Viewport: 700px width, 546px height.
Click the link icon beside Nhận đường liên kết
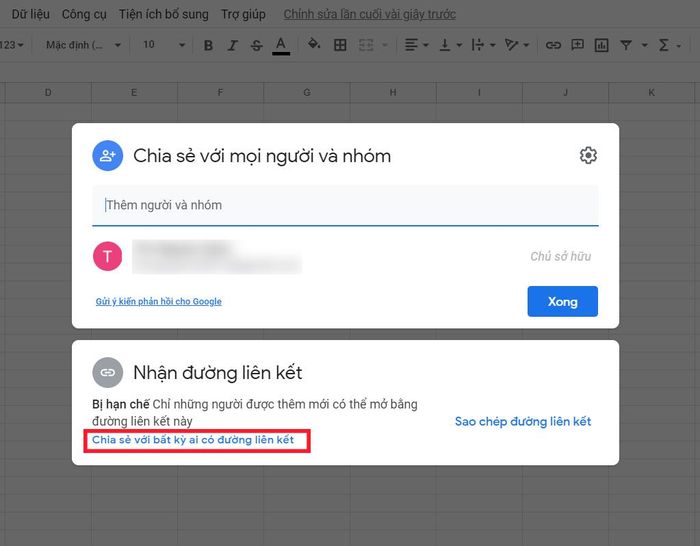(x=108, y=372)
